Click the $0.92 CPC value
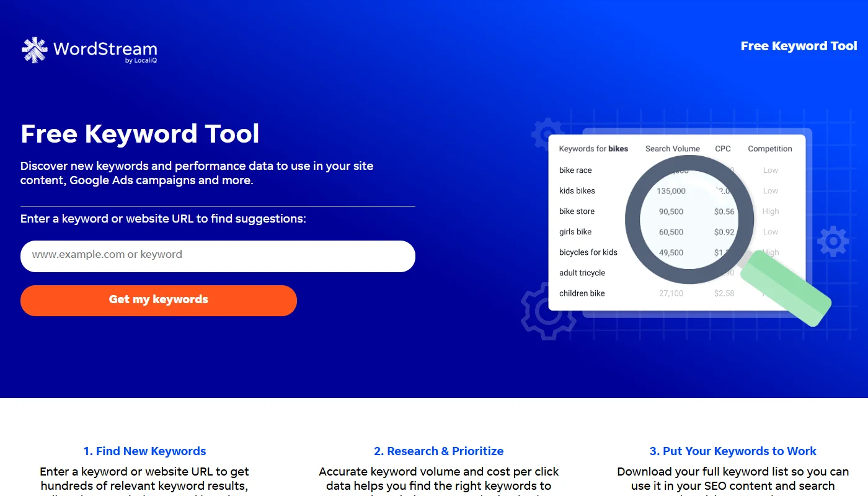 tap(724, 232)
